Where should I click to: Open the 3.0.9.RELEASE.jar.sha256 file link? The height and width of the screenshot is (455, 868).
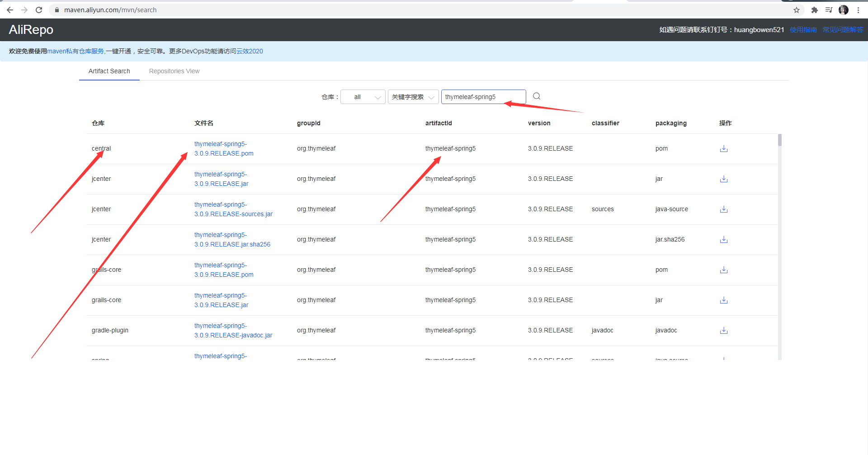coord(232,240)
